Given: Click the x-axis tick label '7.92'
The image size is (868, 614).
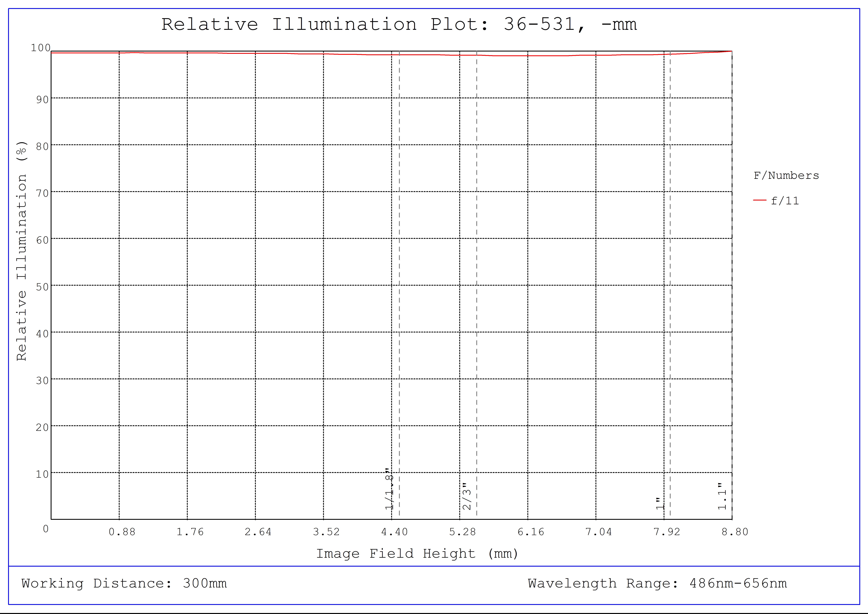Looking at the screenshot, I should point(667,532).
